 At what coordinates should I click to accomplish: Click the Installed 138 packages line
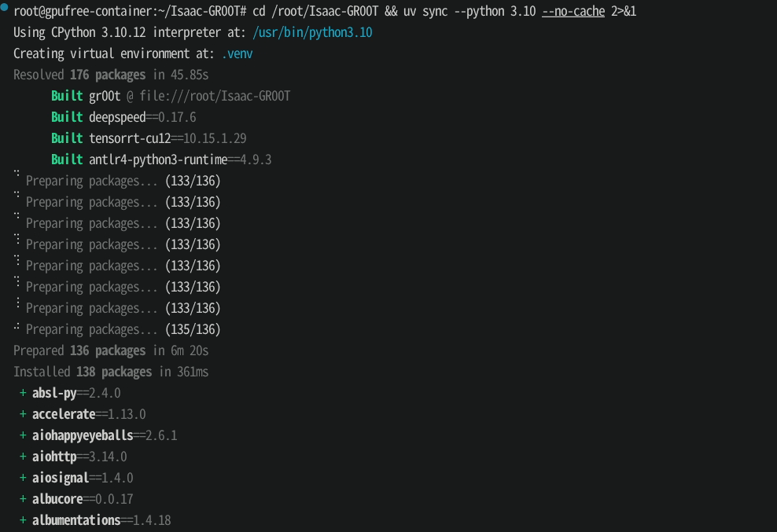[111, 372]
